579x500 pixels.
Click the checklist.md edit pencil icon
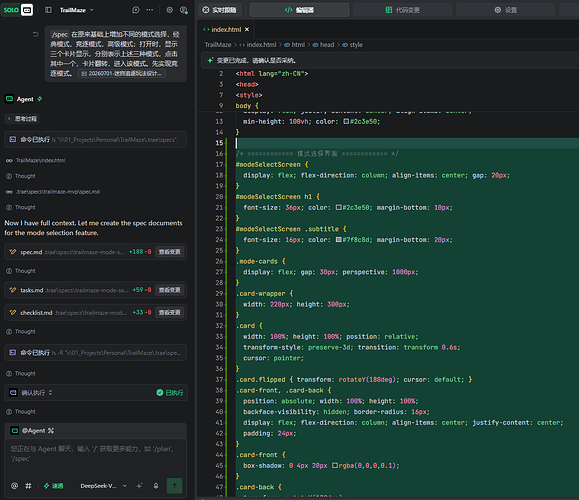13,312
